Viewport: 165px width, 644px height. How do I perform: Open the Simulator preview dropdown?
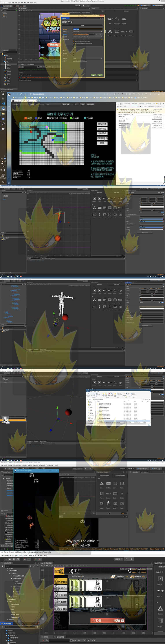pyautogui.click(x=77, y=469)
